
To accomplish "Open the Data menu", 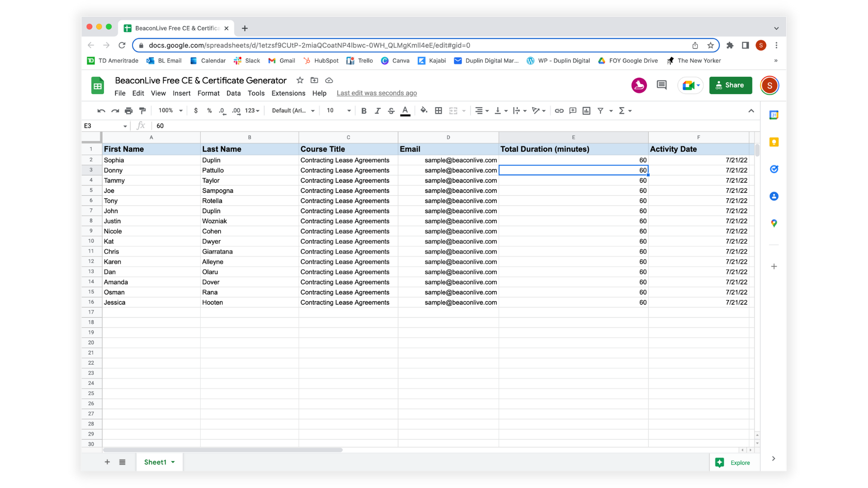I will click(x=233, y=93).
